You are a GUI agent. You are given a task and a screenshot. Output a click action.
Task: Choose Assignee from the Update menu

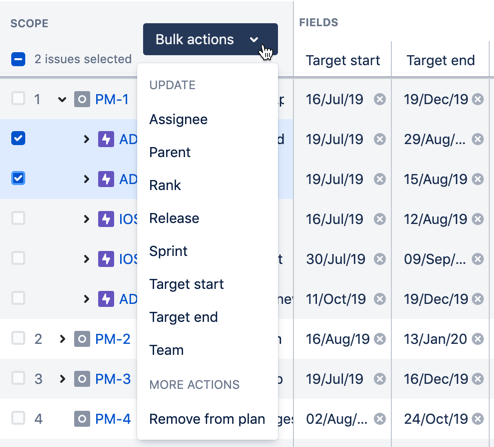(178, 119)
